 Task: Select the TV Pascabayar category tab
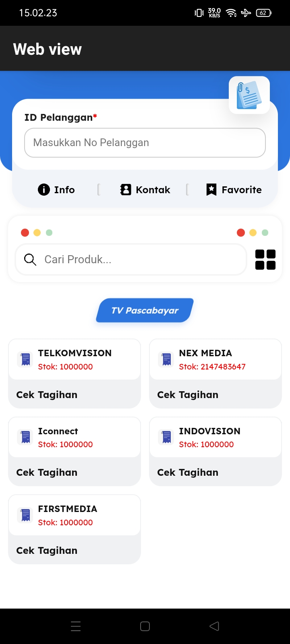click(145, 310)
